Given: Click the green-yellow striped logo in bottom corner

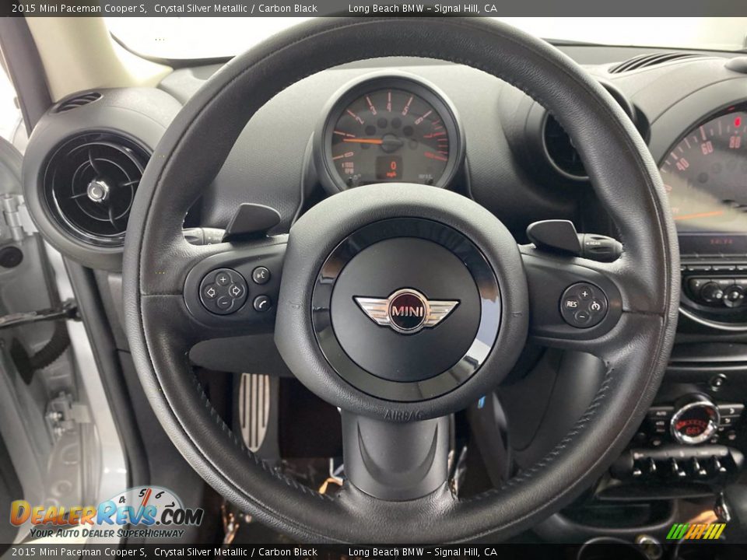Looking at the screenshot, I should pyautogui.click(x=696, y=531).
